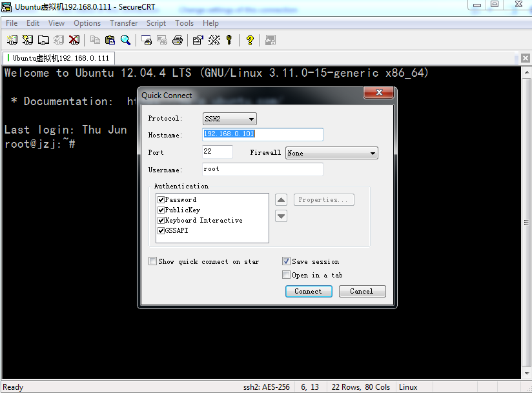Click the Find magnifier toolbar icon
Image resolution: width=532 pixels, height=393 pixels.
coord(126,40)
